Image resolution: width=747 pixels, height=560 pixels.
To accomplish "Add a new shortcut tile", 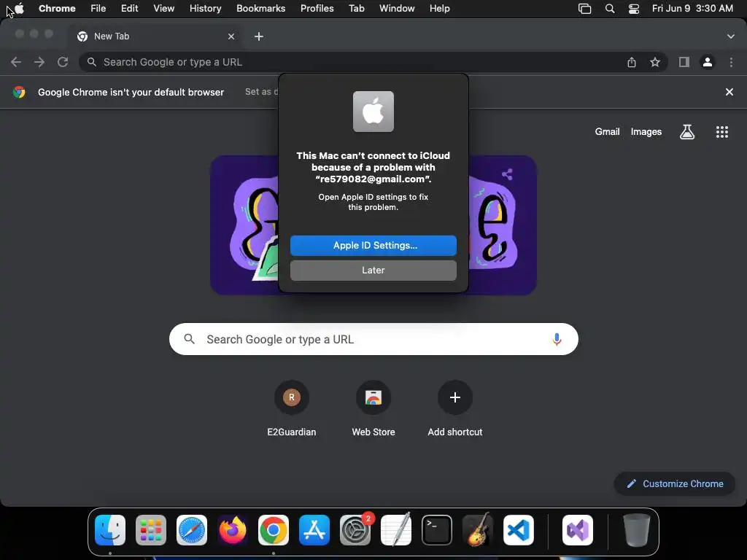I will (x=455, y=408).
